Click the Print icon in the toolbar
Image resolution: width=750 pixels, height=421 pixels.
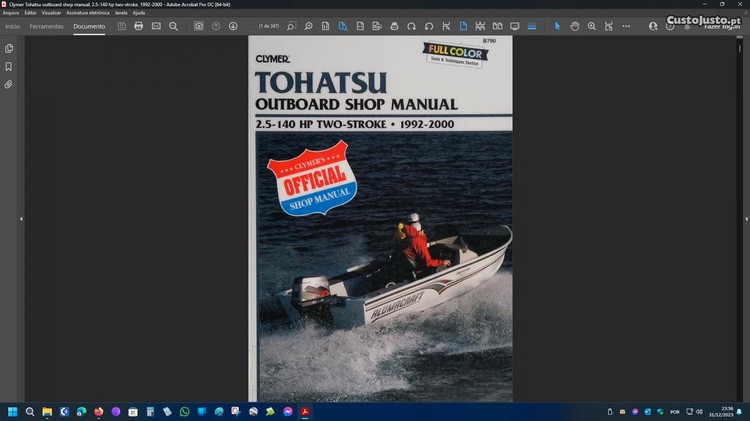tap(138, 26)
